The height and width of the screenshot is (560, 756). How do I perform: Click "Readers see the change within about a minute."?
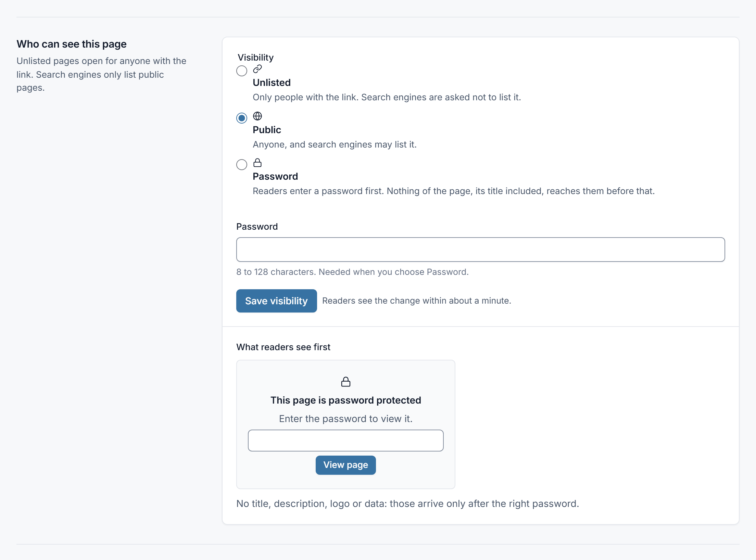417,301
